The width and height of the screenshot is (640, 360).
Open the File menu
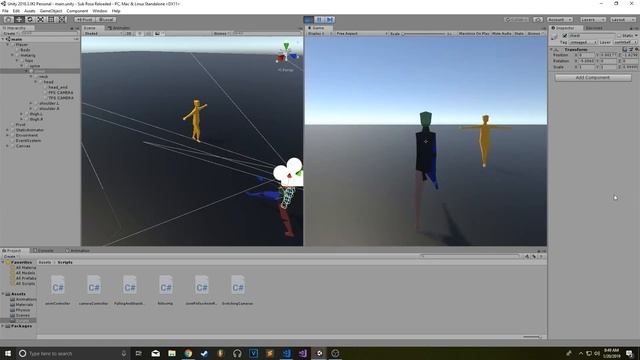(5, 11)
